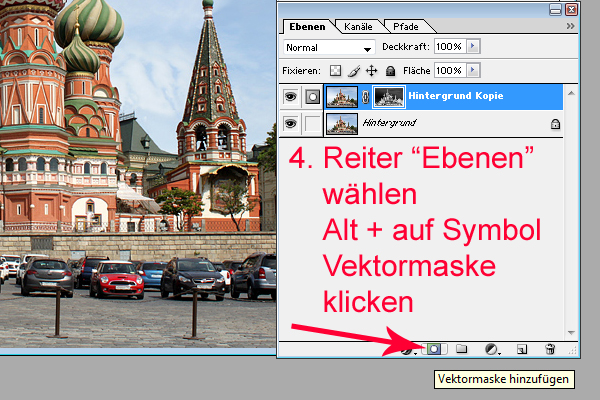Image resolution: width=600 pixels, height=400 pixels.
Task: Click the trash icon to delete layer
Action: pos(550,349)
